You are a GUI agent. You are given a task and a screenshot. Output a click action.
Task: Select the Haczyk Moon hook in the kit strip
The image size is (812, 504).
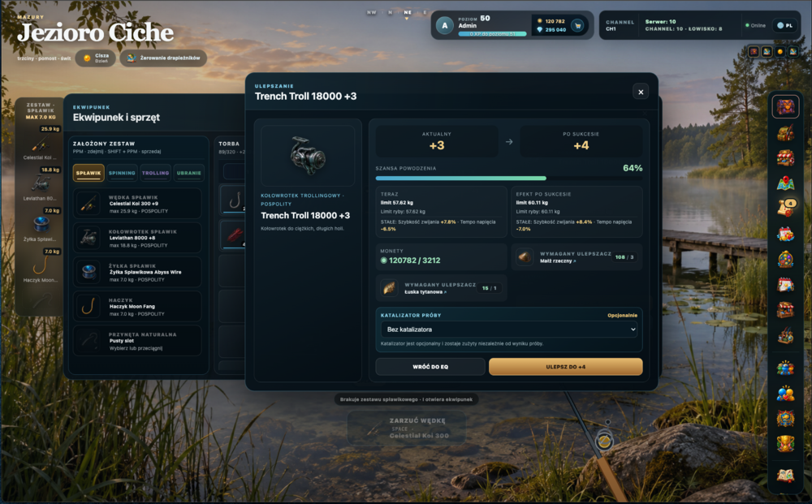(40, 266)
